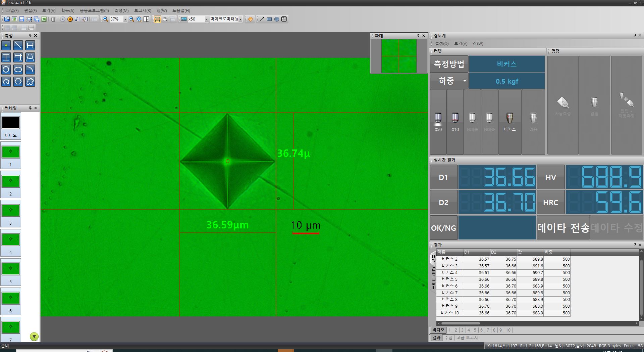Click the zoom in magnifier icon
The width and height of the screenshot is (644, 352).
(x=106, y=19)
